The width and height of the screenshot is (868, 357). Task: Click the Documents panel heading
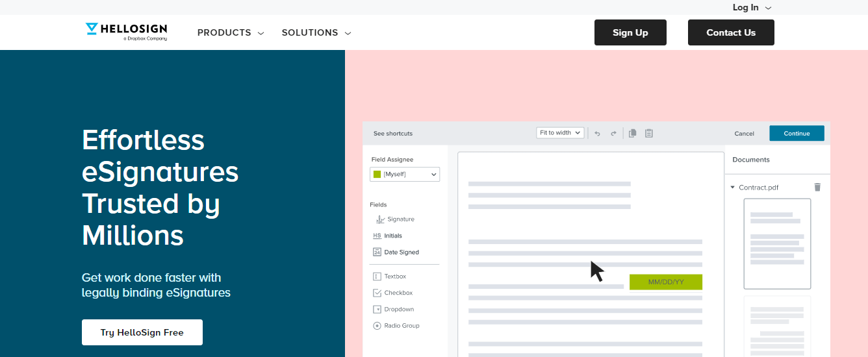pyautogui.click(x=751, y=160)
